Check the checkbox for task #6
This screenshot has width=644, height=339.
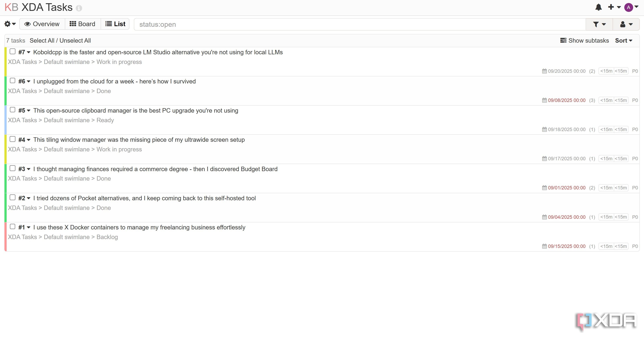(12, 81)
